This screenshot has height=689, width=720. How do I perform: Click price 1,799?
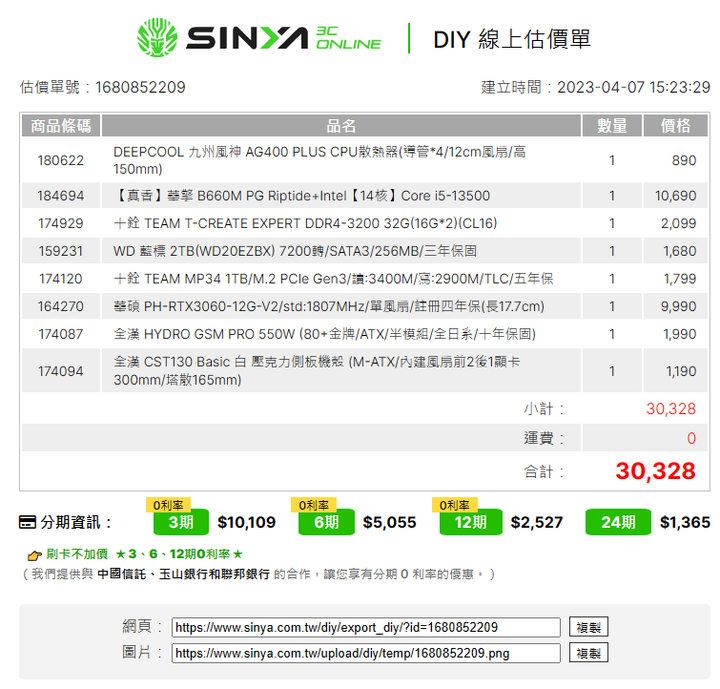coord(680,278)
